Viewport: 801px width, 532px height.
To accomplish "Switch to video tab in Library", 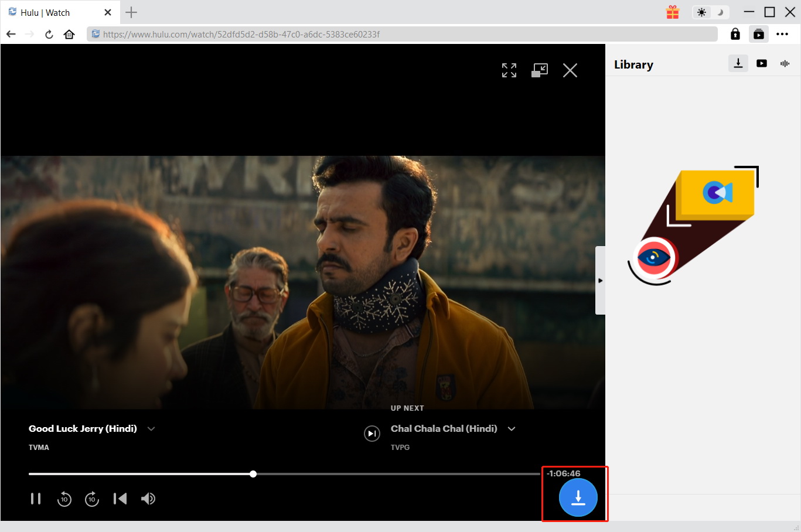I will pos(762,63).
